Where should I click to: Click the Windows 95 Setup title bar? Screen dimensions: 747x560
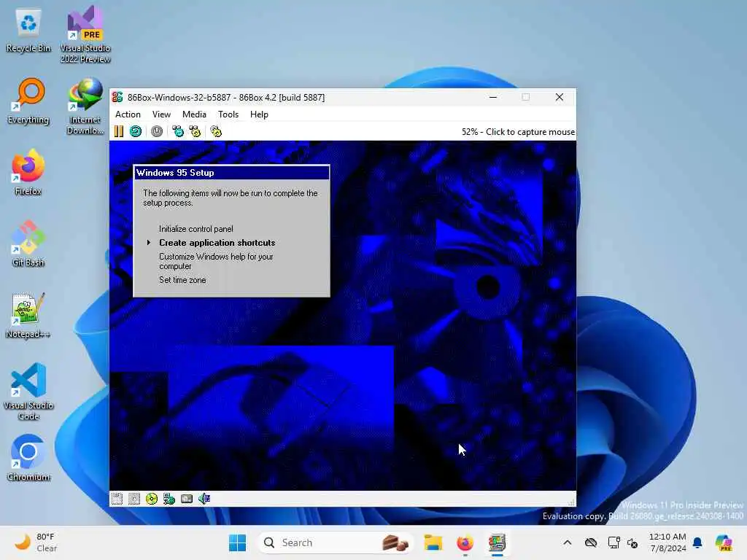[x=231, y=173]
